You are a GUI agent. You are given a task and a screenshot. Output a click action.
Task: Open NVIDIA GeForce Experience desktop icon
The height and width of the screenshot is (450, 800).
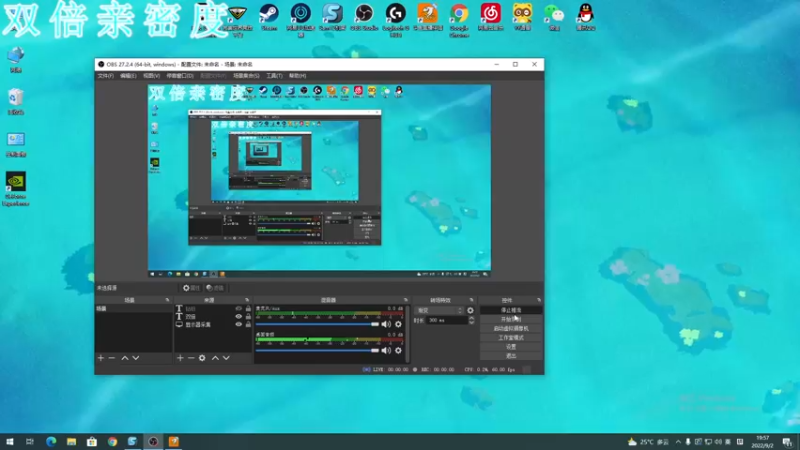pyautogui.click(x=16, y=189)
